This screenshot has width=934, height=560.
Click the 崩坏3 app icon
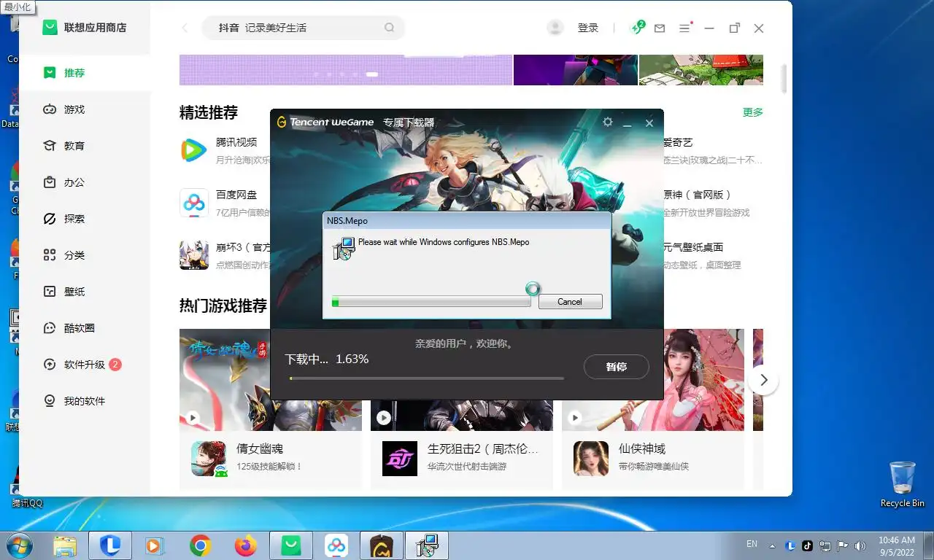point(194,255)
